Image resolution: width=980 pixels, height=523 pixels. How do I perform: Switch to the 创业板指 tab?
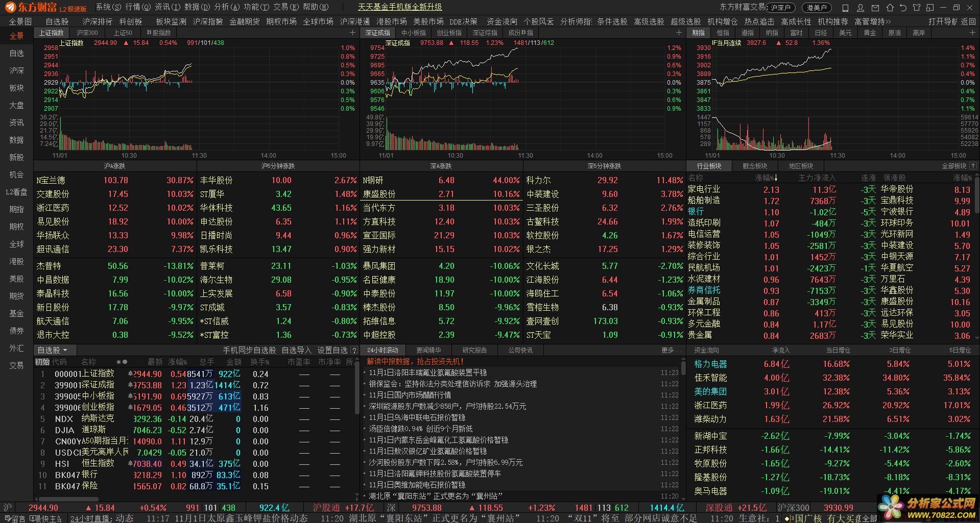pos(449,33)
